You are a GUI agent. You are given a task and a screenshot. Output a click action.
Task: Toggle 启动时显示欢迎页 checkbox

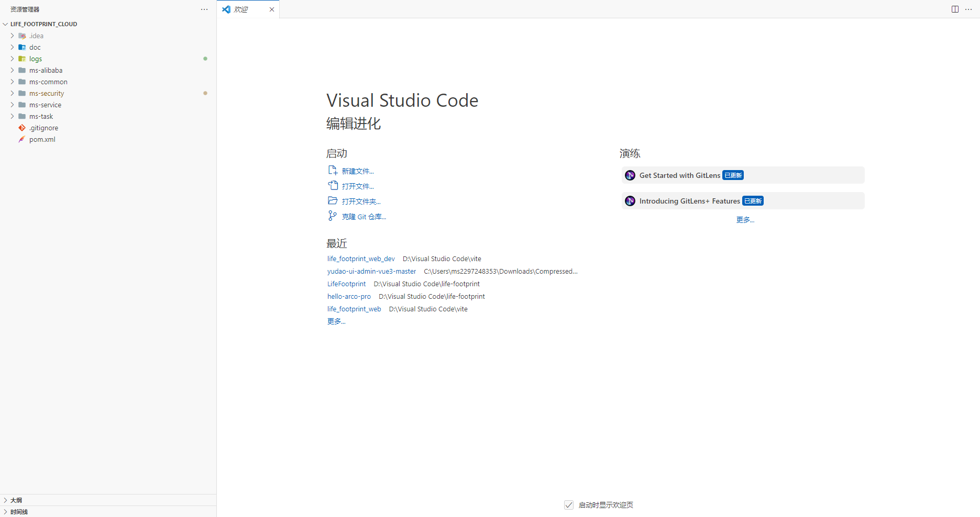click(569, 505)
